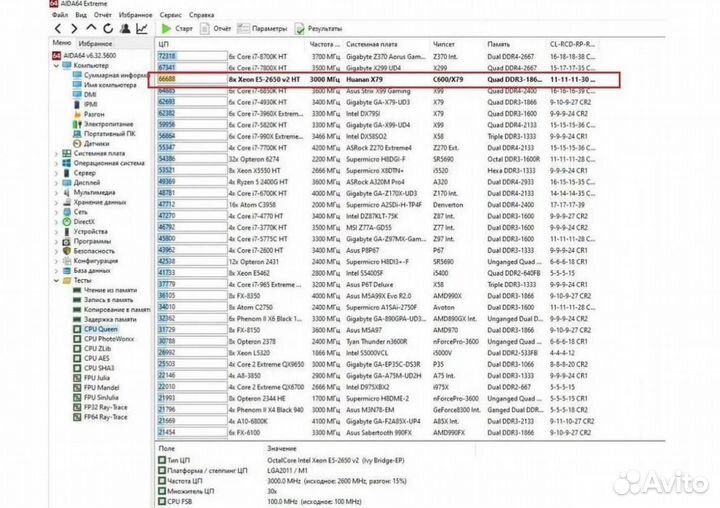720x508 pixels.
Task: Switch to the Избранное sidebar tab
Action: [x=96, y=44]
